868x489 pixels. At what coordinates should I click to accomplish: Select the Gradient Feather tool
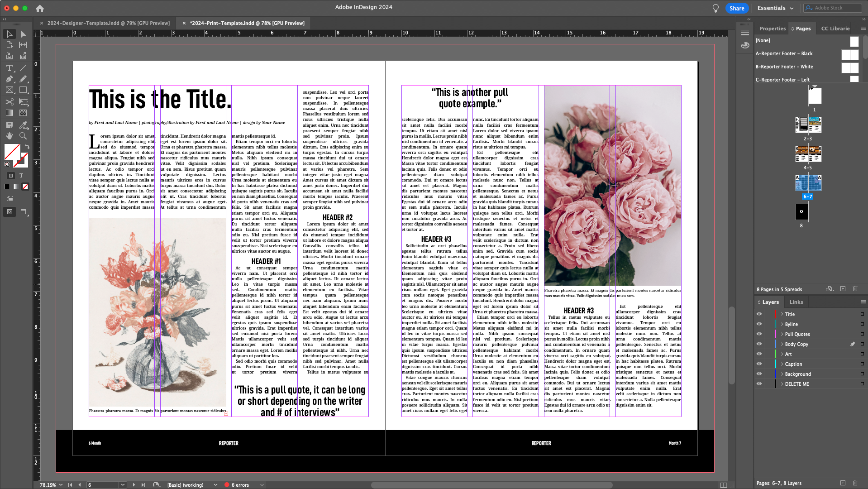pyautogui.click(x=23, y=113)
